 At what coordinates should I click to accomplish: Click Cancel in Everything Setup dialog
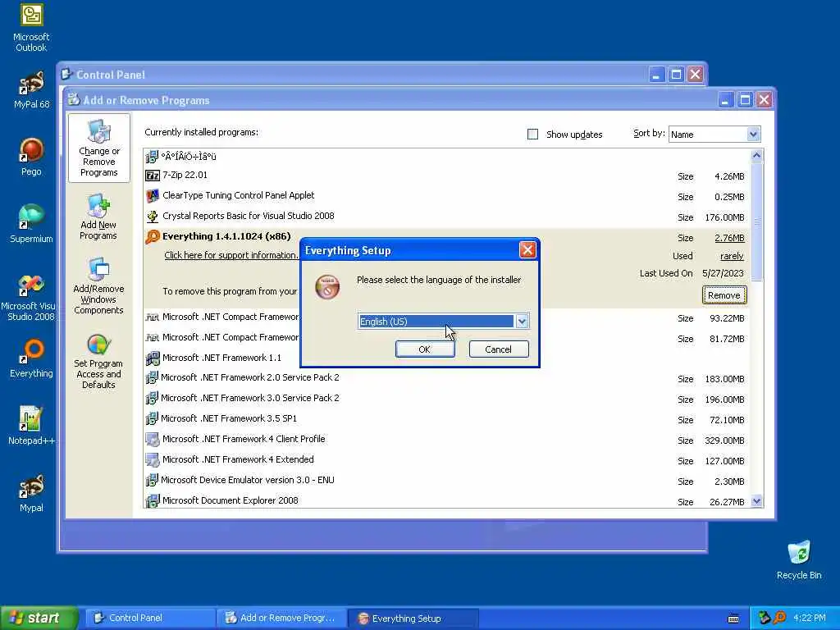498,349
